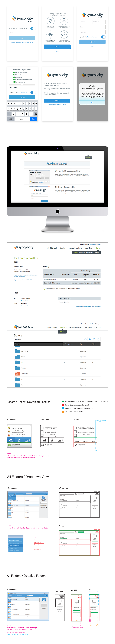Click the orange shared folder icon for Stock Photos
The image size is (115, 644).
coord(17,374)
